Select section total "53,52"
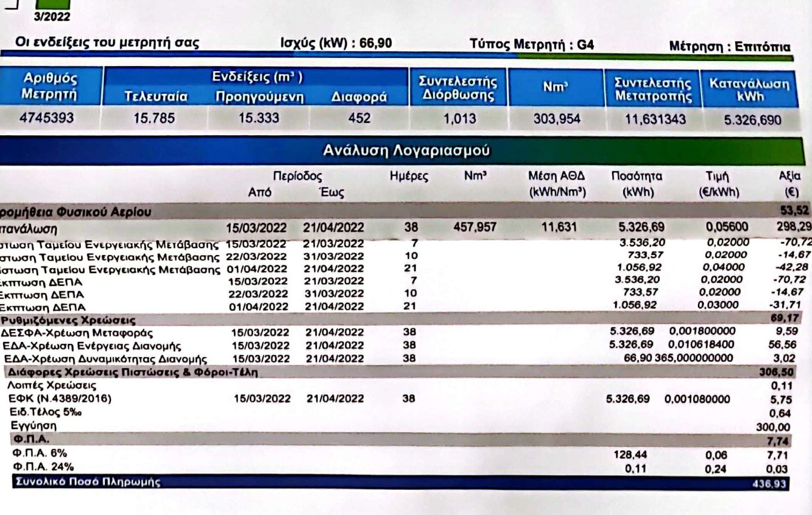The image size is (812, 515). pos(795,210)
